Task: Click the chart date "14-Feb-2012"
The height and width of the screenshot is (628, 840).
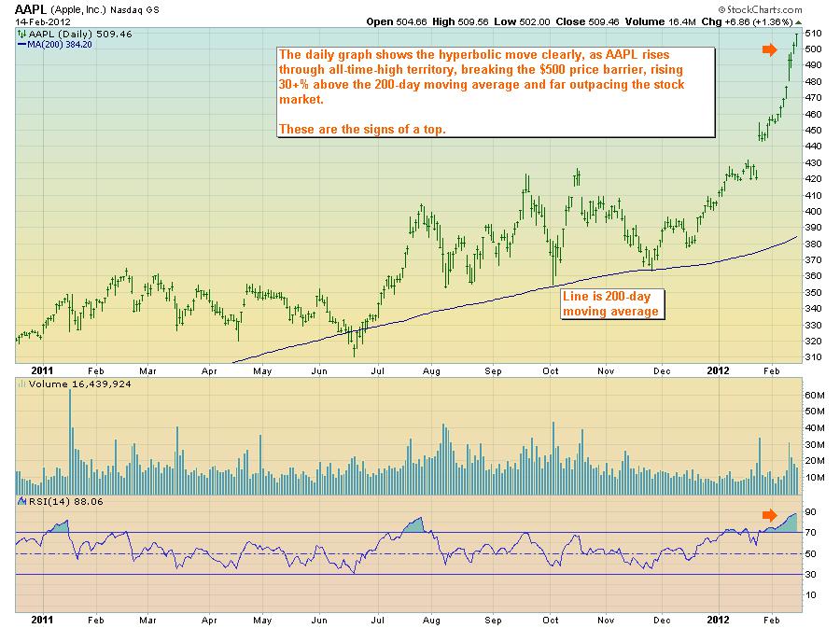Action: pos(43,22)
